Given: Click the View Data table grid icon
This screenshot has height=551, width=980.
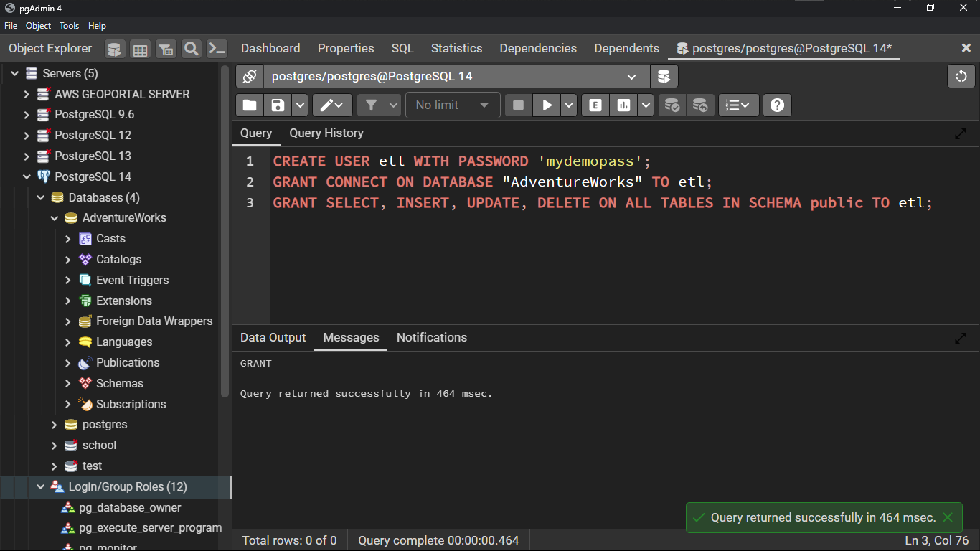Looking at the screenshot, I should [141, 49].
